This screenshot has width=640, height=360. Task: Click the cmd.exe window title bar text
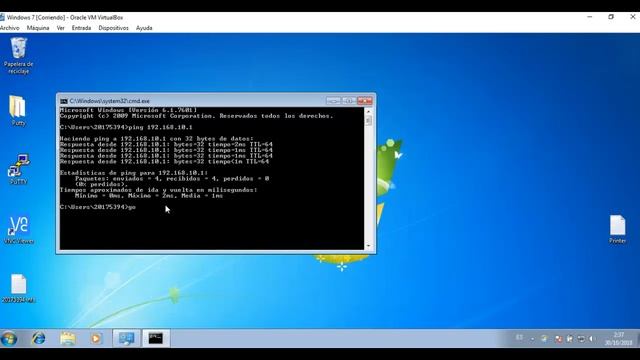coord(109,101)
